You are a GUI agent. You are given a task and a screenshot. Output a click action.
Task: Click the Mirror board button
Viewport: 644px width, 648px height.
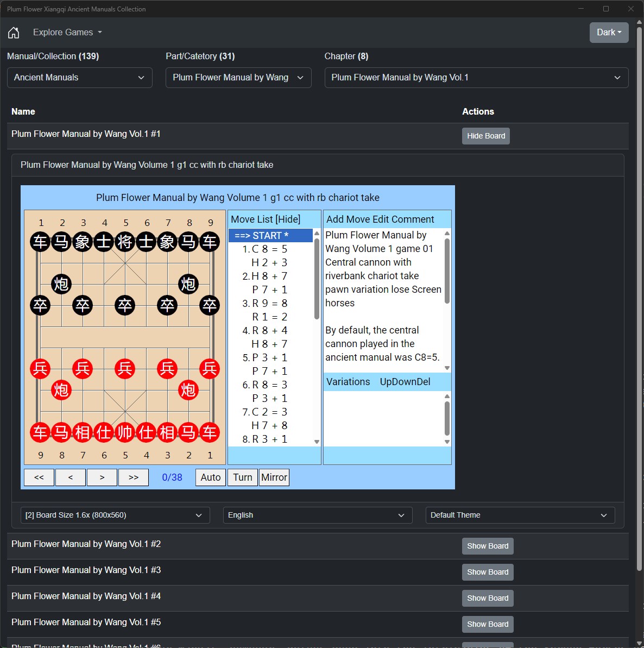click(274, 477)
